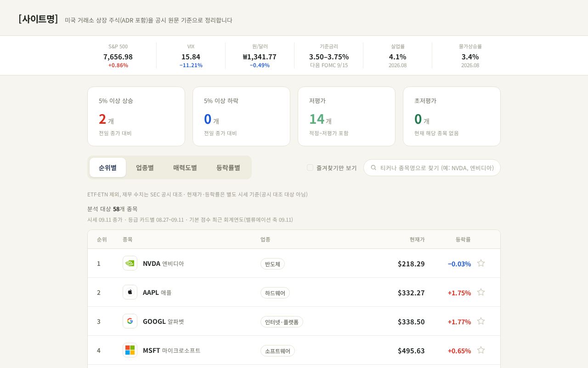Click the 반도체 sector tag
The width and height of the screenshot is (588, 368).
[x=272, y=264]
